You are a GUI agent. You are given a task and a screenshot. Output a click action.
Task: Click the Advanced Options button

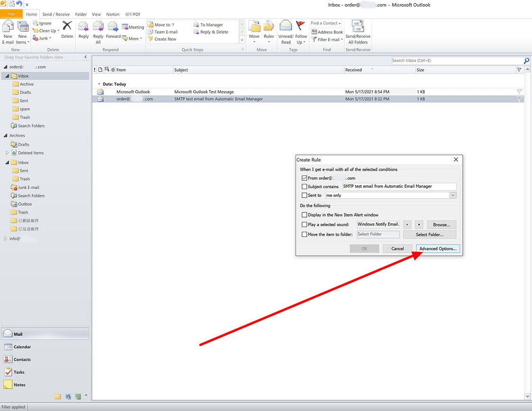438,248
